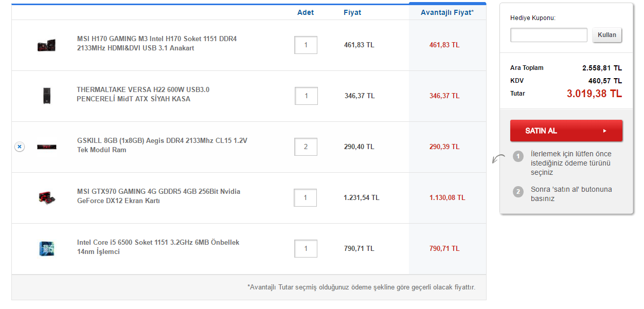Select the Avantajlı Fiyat column tab
This screenshot has width=644, height=309.
(x=447, y=12)
